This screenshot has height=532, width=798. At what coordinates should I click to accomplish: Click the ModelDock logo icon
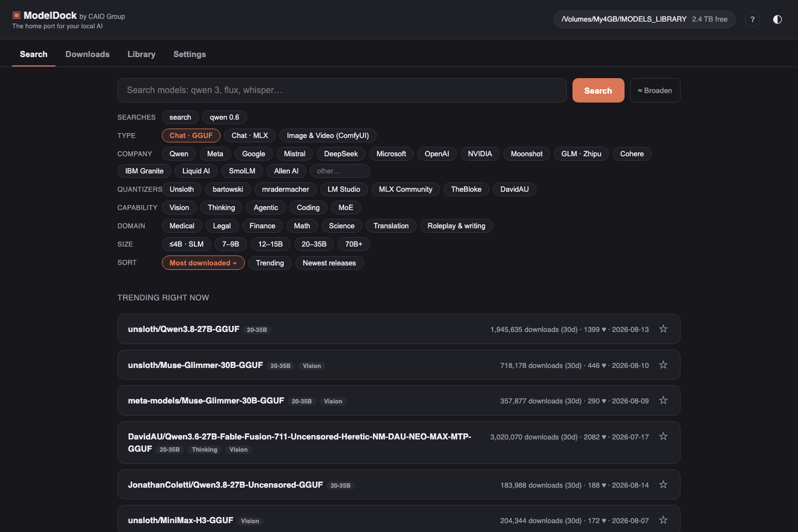pyautogui.click(x=17, y=16)
